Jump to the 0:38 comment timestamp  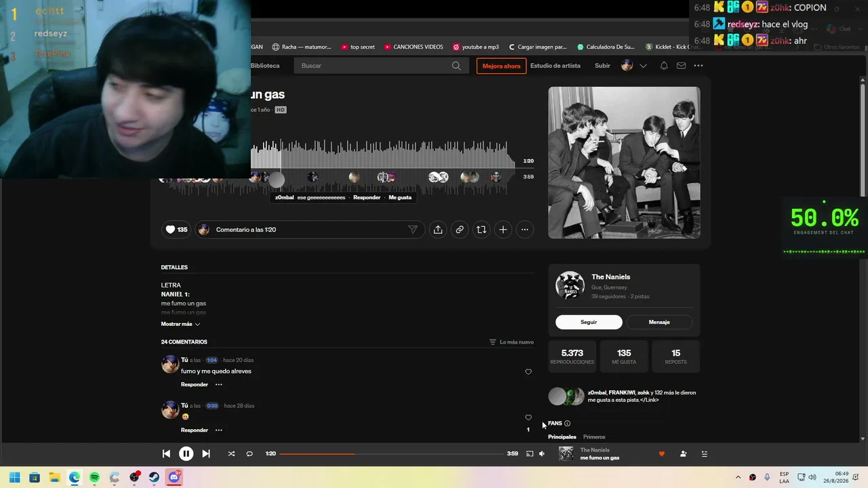[x=212, y=406]
